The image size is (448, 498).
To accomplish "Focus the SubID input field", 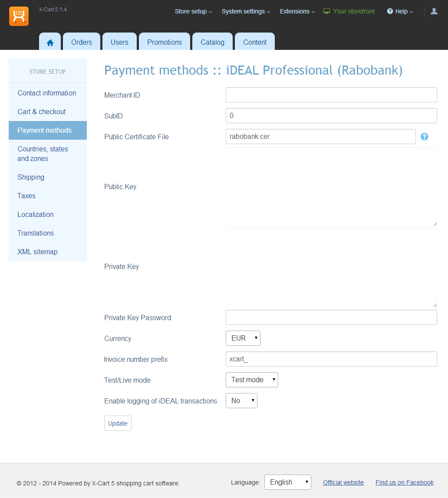I will (331, 115).
